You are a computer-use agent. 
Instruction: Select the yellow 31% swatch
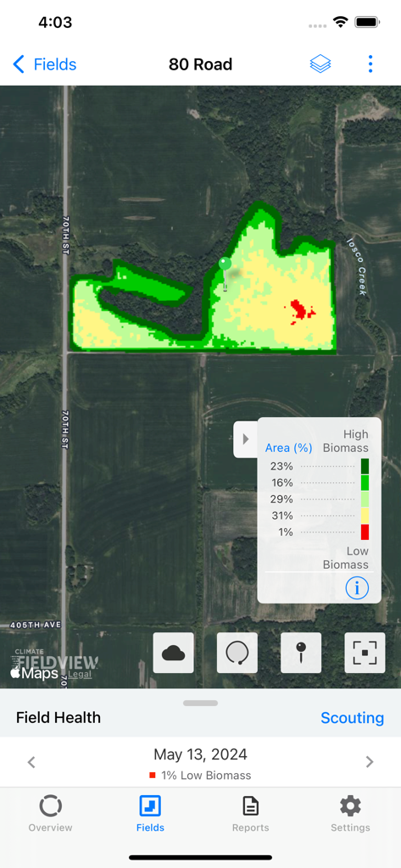point(365,516)
